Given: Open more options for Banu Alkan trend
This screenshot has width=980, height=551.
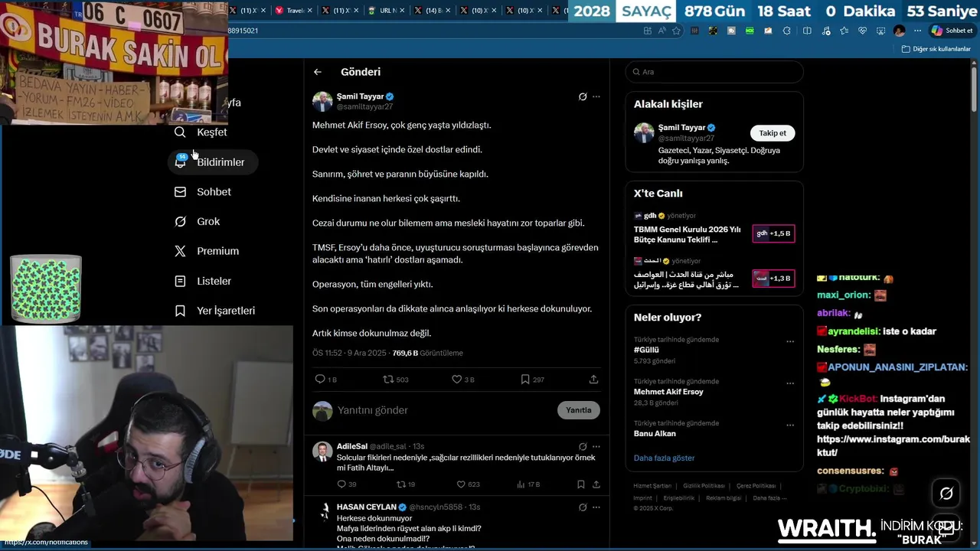Looking at the screenshot, I should pos(790,425).
